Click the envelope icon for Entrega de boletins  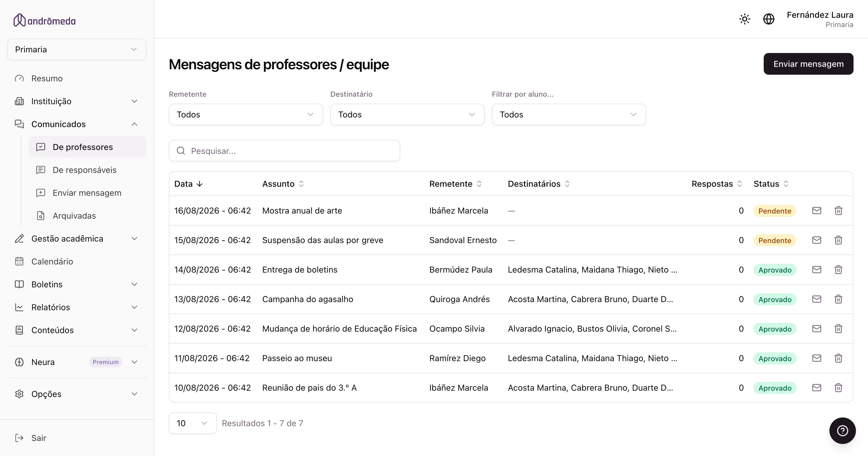[816, 270]
